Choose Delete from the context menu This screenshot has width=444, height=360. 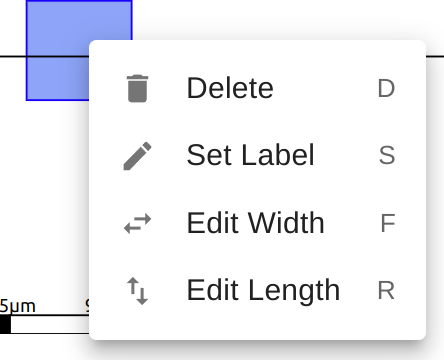pyautogui.click(x=257, y=88)
